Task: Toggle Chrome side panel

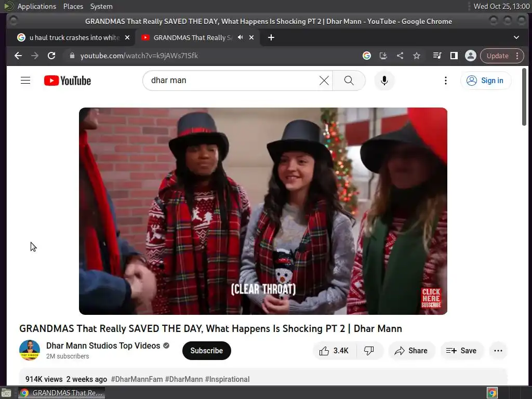Action: pyautogui.click(x=454, y=56)
